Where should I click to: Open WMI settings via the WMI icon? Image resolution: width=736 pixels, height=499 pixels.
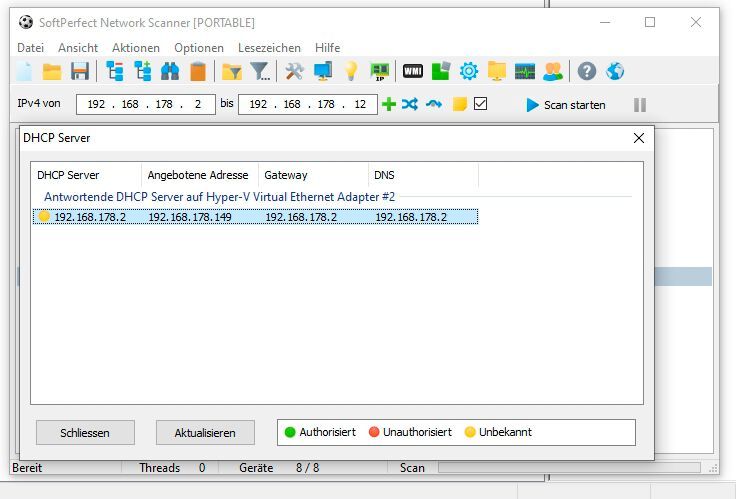pyautogui.click(x=413, y=71)
